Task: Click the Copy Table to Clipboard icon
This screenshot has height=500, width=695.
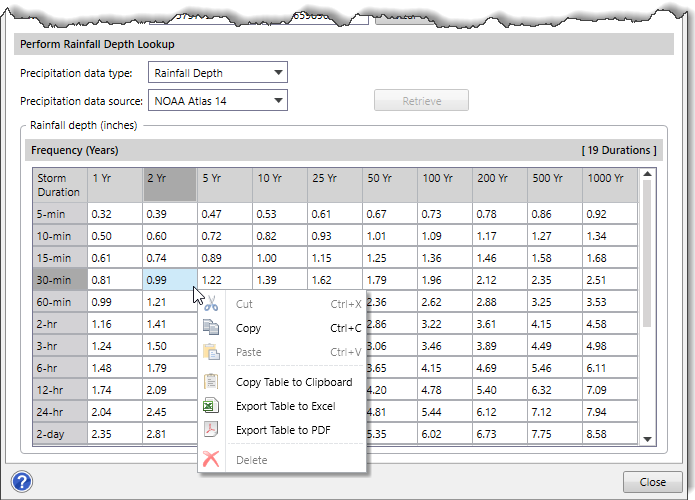Action: coord(211,382)
